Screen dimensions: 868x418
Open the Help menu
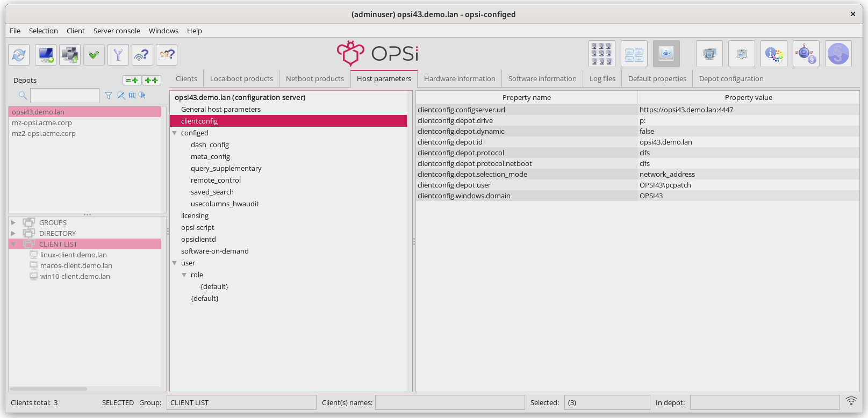(x=195, y=31)
